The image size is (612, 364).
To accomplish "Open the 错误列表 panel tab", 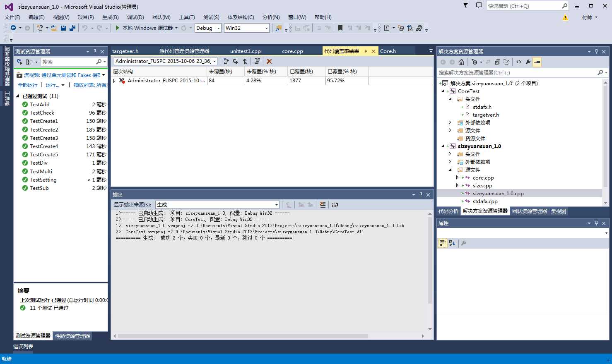I will click(23, 347).
